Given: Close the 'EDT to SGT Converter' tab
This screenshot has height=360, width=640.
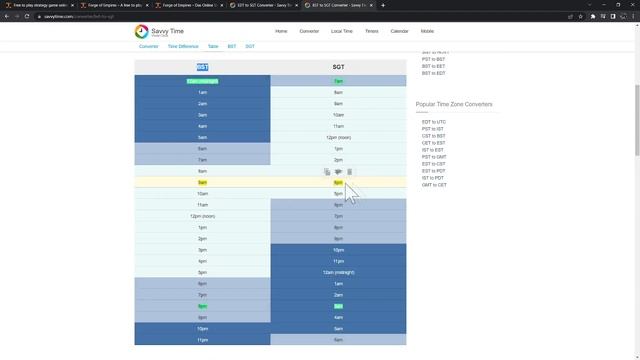Looking at the screenshot, I should (x=296, y=5).
